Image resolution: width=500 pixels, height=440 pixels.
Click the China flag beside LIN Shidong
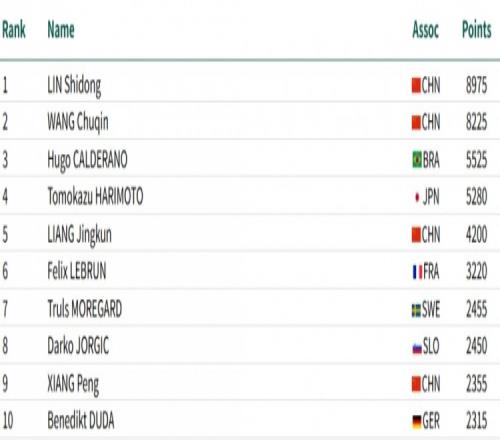click(x=416, y=85)
